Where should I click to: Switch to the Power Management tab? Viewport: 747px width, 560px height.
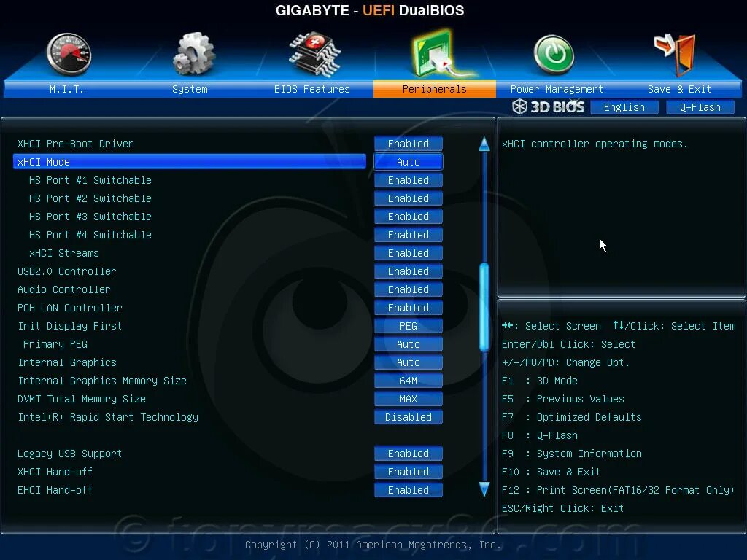(556, 88)
